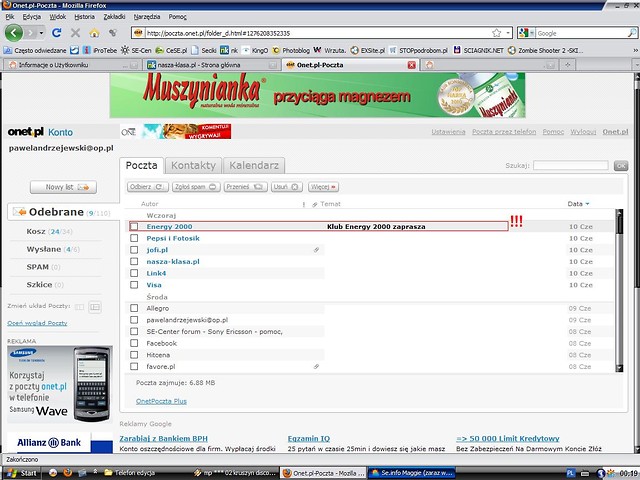Image resolution: width=640 pixels, height=480 pixels.
Task: Click the Google search magnifier icon
Action: coord(632,33)
